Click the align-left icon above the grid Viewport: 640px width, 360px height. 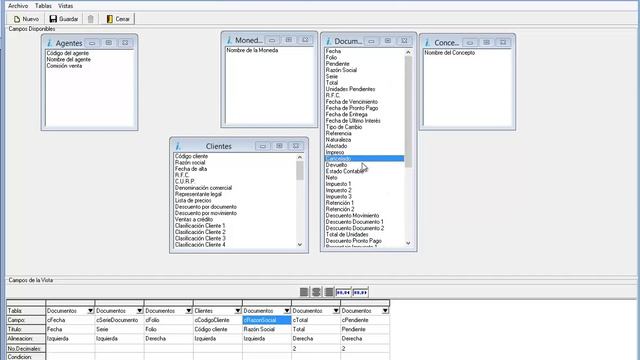tap(304, 292)
